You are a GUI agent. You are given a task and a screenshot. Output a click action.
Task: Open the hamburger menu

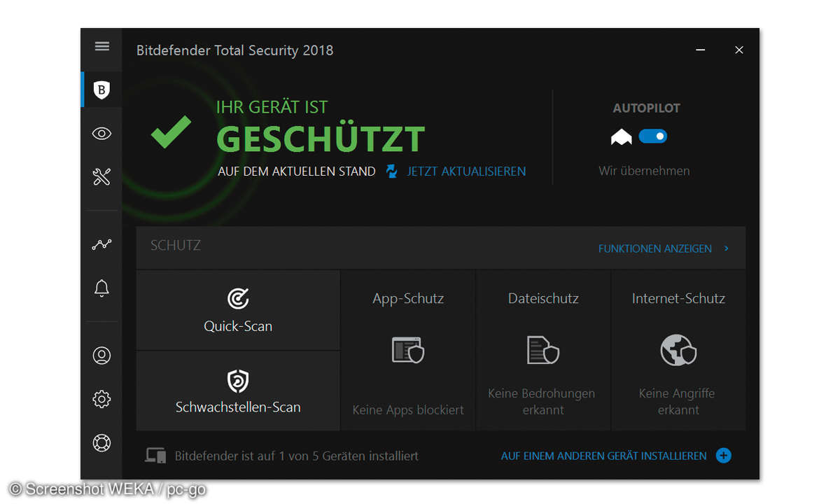(102, 46)
